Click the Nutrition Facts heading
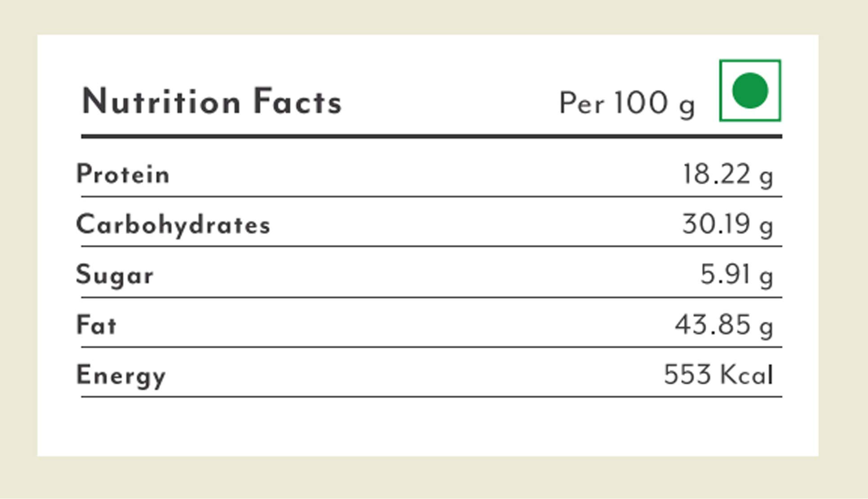Image resolution: width=868 pixels, height=499 pixels. coord(212,102)
